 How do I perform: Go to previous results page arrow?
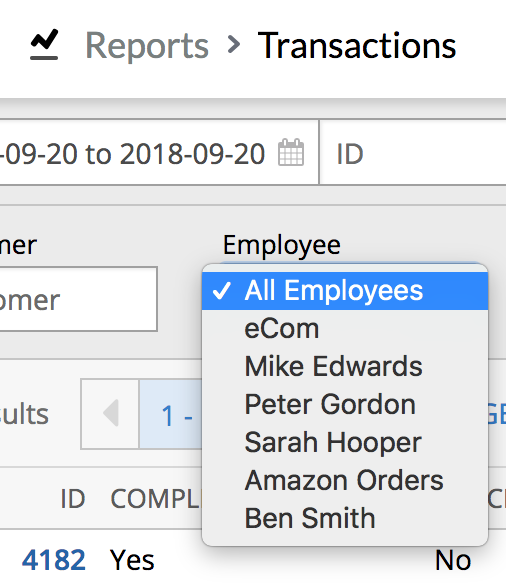tap(110, 414)
